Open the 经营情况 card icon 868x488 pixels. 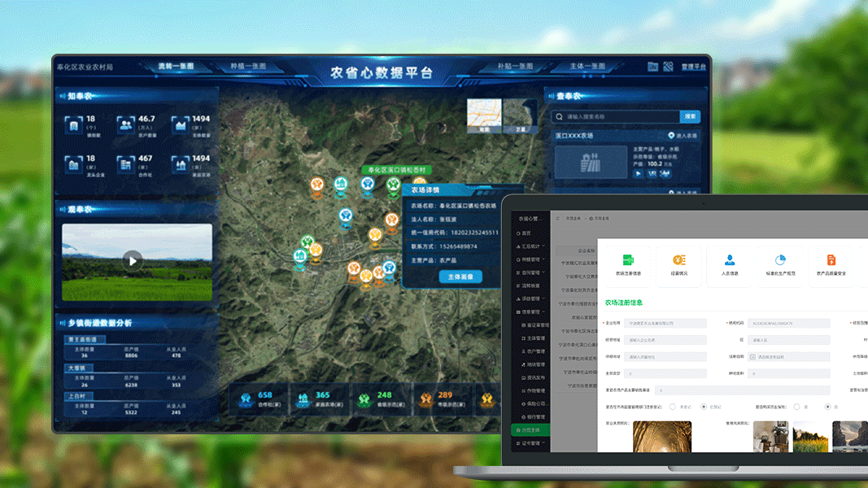tap(678, 260)
